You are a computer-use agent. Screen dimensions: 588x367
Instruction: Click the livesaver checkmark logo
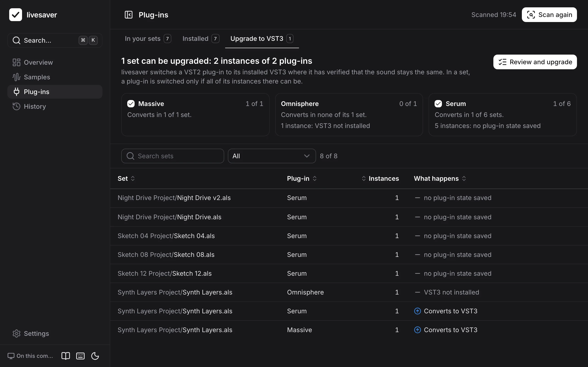(x=16, y=15)
